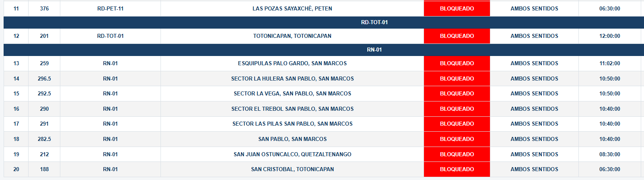The height and width of the screenshot is (180, 644).
Task: Select the BLOQUEADO status for Las Pozas Sayaxché
Action: (457, 8)
